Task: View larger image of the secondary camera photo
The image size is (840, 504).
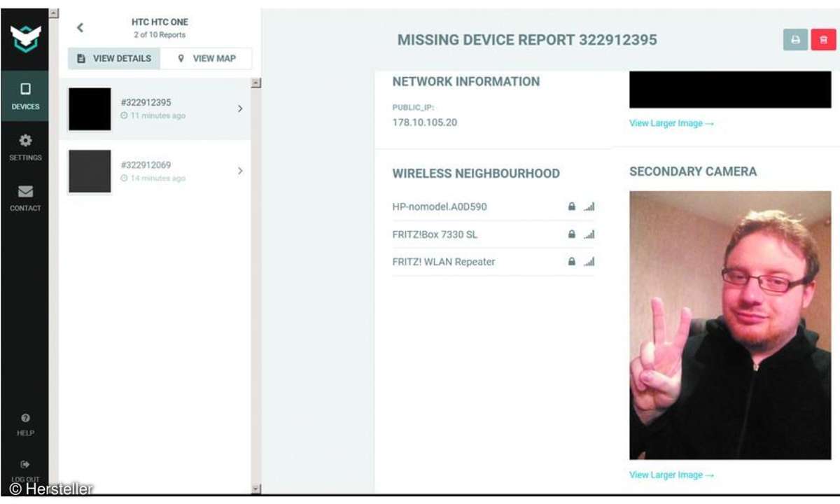Action: pyautogui.click(x=671, y=475)
